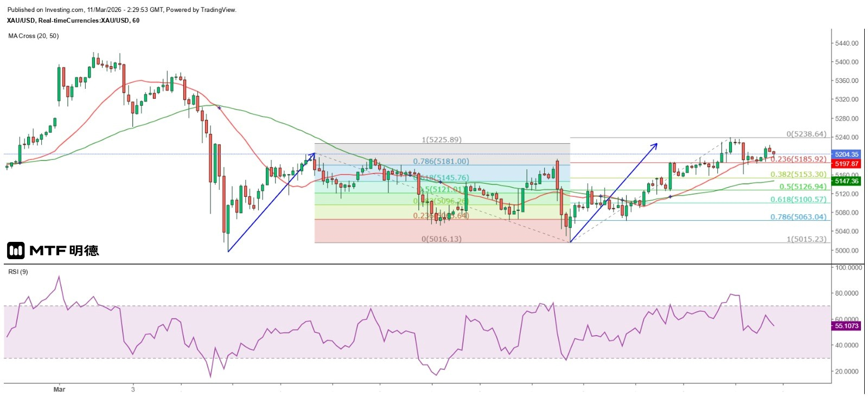This screenshot has height=398, width=868.
Task: Select the 0.618(5100.57) Fibonacci level label
Action: [x=799, y=200]
